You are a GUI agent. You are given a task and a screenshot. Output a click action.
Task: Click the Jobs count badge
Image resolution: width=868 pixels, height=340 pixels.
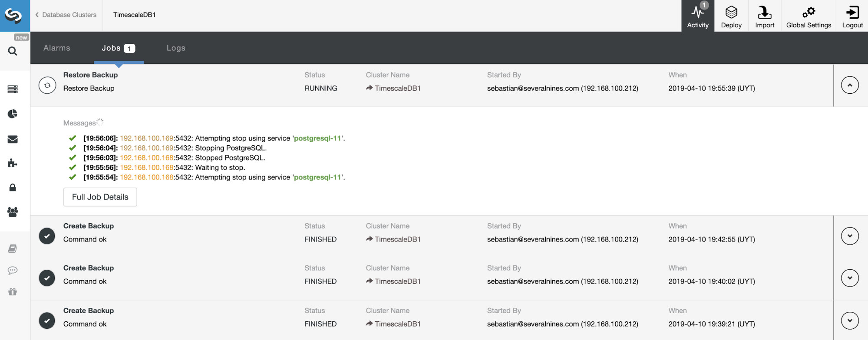coord(129,49)
